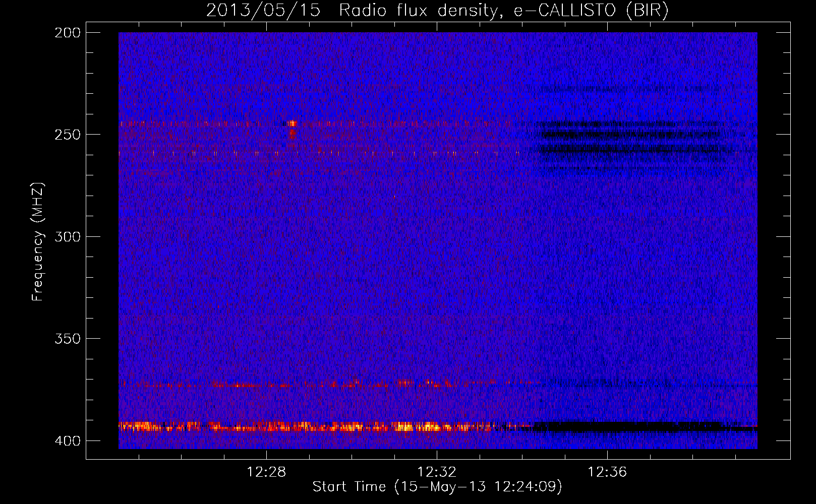Click the 400 frequency tick label
Image resolution: width=816 pixels, height=504 pixels.
point(68,440)
